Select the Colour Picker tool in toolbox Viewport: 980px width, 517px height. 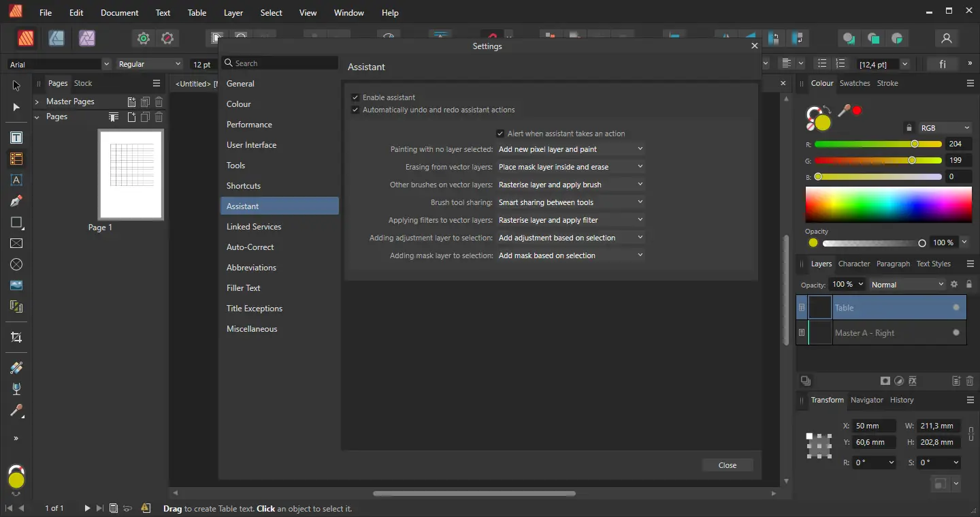[16, 411]
